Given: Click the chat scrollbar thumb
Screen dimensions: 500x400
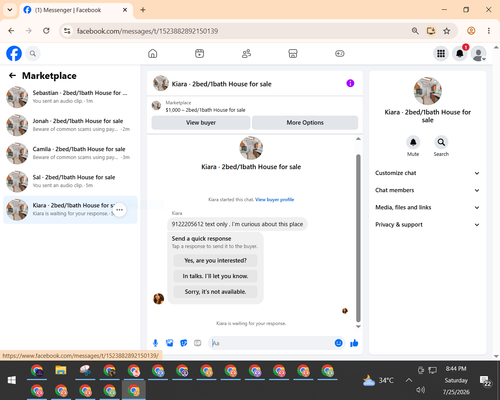Looking at the screenshot, I should pyautogui.click(x=358, y=238).
